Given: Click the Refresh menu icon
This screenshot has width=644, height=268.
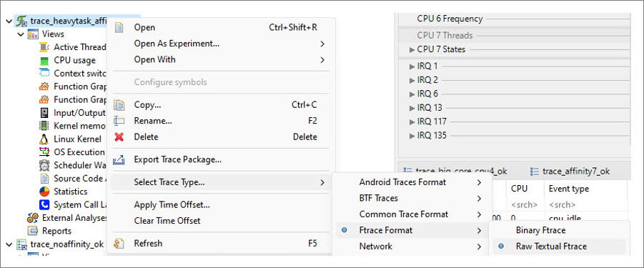Looking at the screenshot, I should click(119, 244).
